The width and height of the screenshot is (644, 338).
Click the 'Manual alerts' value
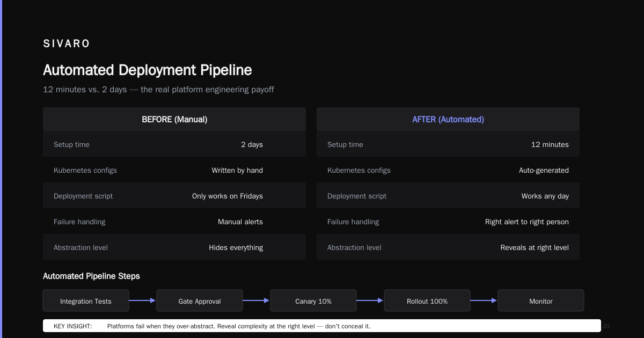pyautogui.click(x=240, y=222)
